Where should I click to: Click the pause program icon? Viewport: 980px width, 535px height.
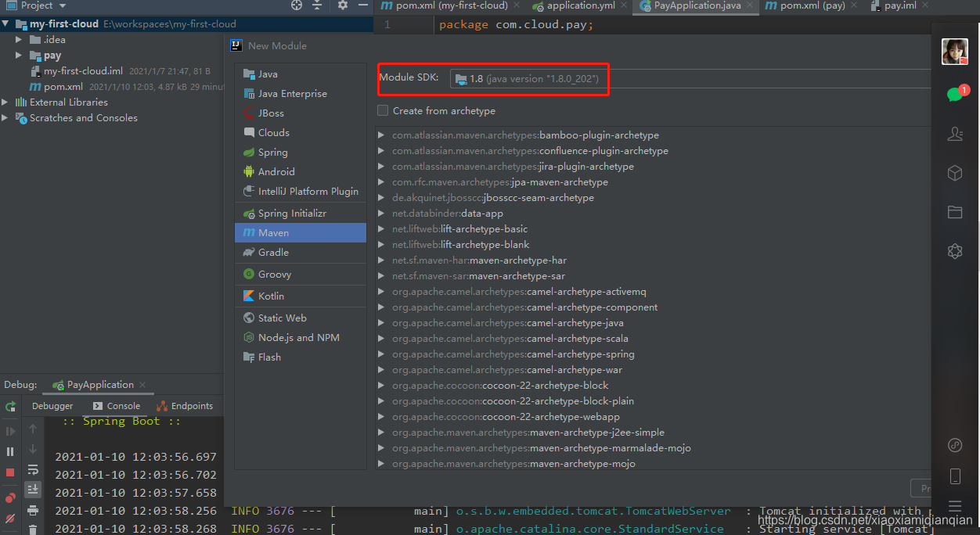point(10,451)
